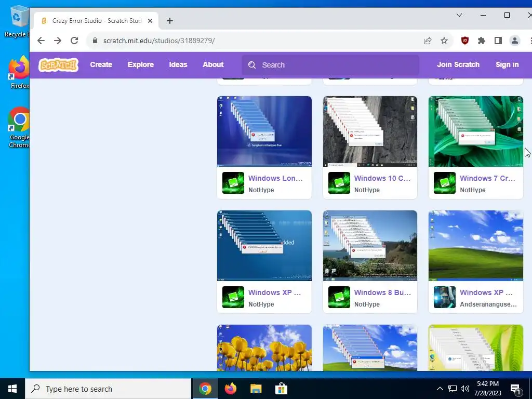Click the Andserananguse user avatar
This screenshot has height=399, width=532.
(x=445, y=297)
